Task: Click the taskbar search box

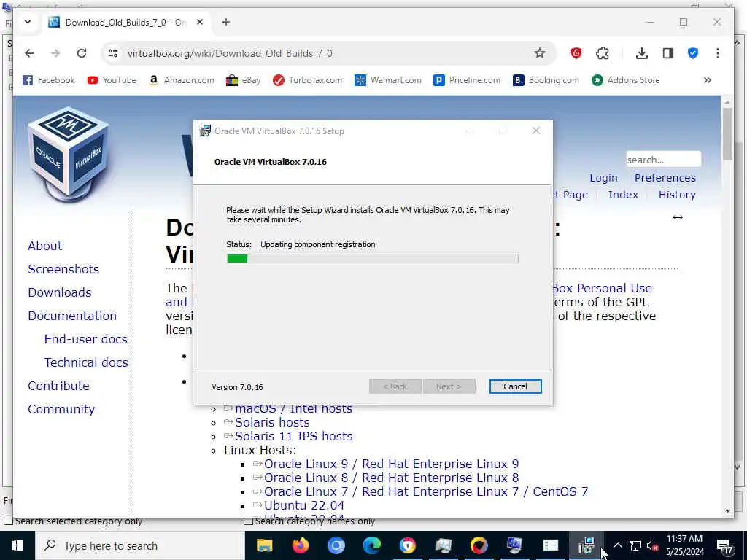Action: tap(139, 545)
